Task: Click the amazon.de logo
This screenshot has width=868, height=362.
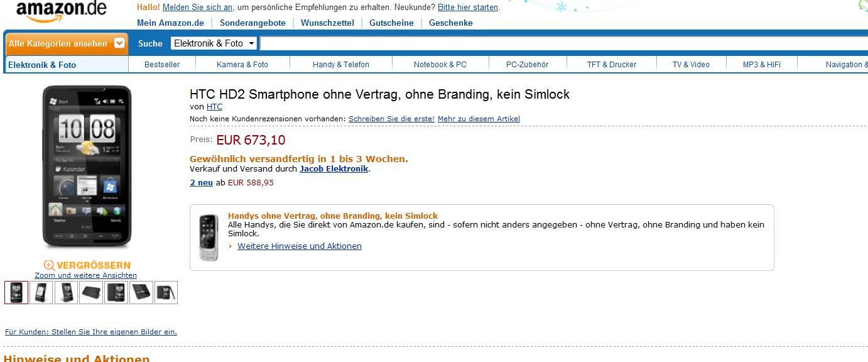Action: 61,10
